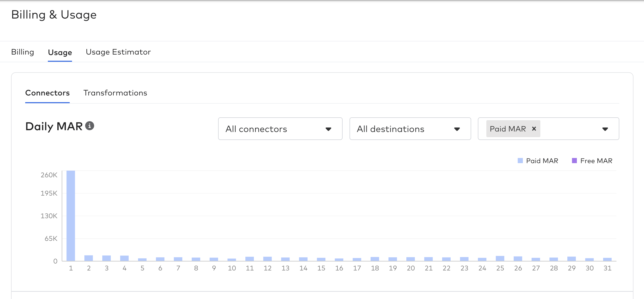Remove the Paid MAR filter chip
The height and width of the screenshot is (299, 644).
[x=534, y=129]
